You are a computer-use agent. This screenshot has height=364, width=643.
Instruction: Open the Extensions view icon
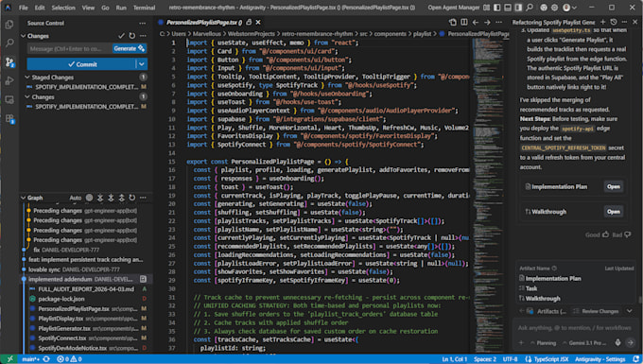(9, 119)
